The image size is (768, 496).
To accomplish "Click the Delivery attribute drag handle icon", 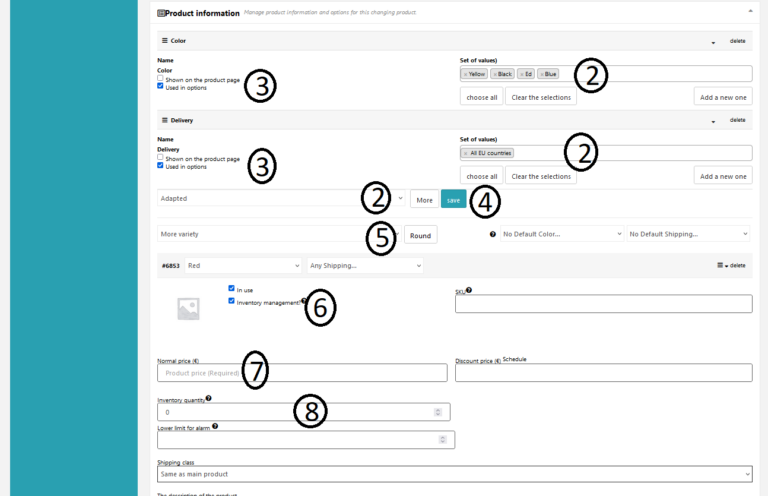I will (x=165, y=120).
